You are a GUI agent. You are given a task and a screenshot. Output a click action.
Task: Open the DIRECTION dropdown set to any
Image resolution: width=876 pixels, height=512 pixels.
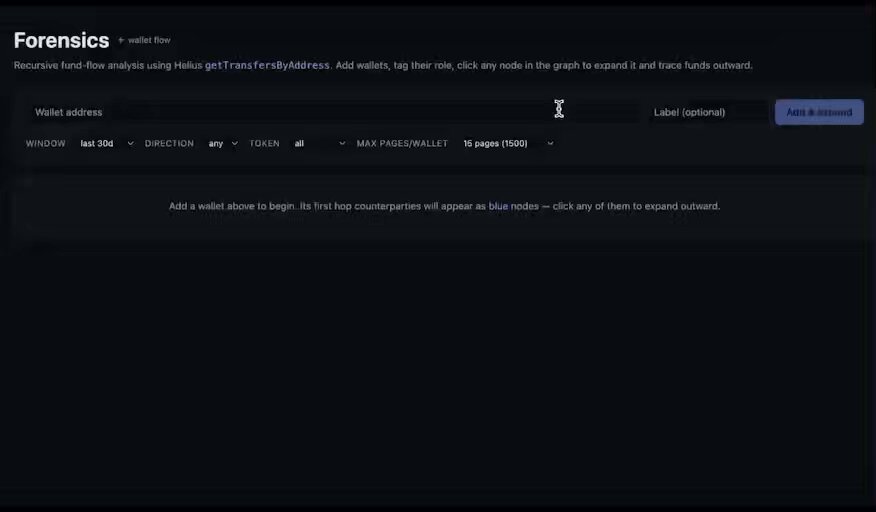click(x=223, y=144)
